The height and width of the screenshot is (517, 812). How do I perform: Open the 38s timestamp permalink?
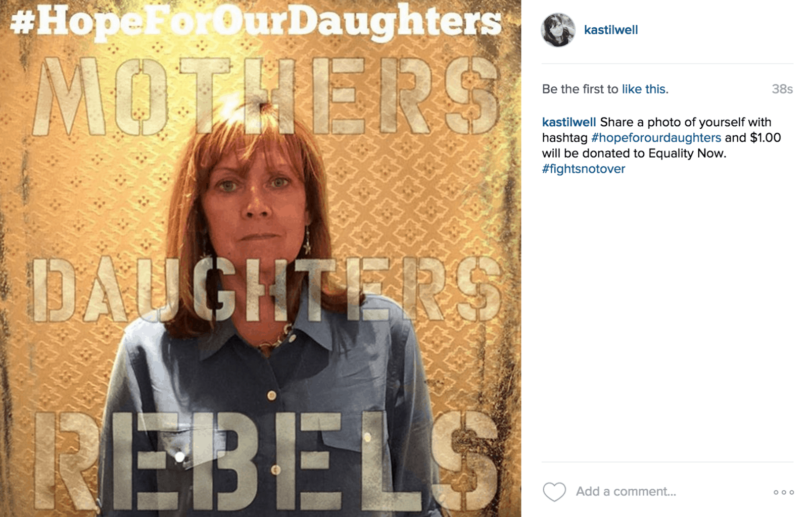tap(782, 89)
